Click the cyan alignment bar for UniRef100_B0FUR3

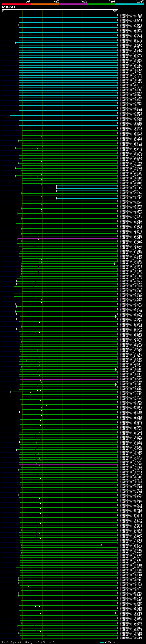[87, 198]
